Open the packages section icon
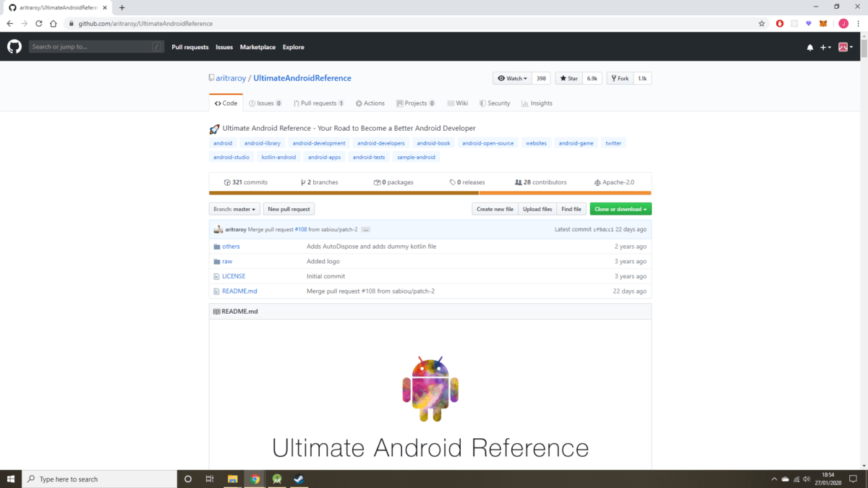This screenshot has height=488, width=868. click(x=377, y=182)
